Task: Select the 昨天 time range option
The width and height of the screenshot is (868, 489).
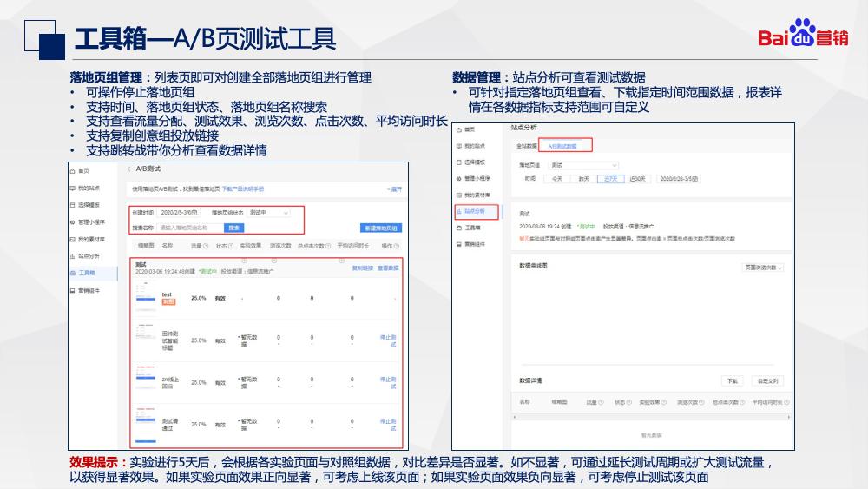Action: pos(584,178)
